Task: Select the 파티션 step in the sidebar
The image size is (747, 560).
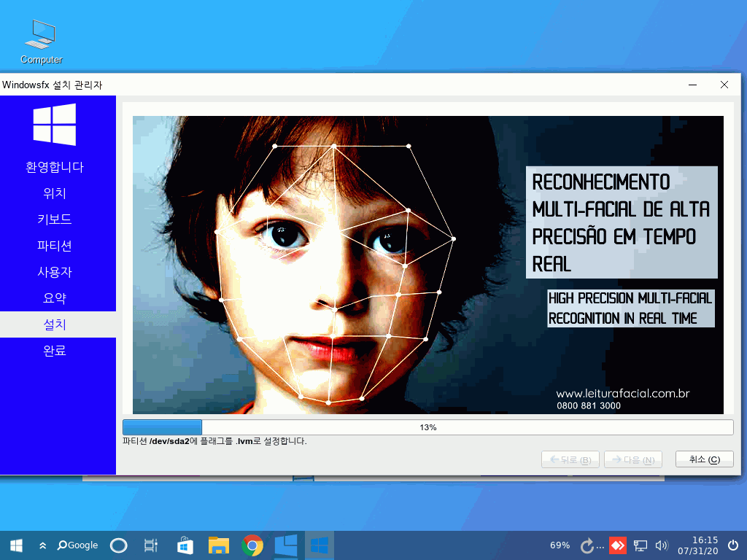Action: (55, 246)
